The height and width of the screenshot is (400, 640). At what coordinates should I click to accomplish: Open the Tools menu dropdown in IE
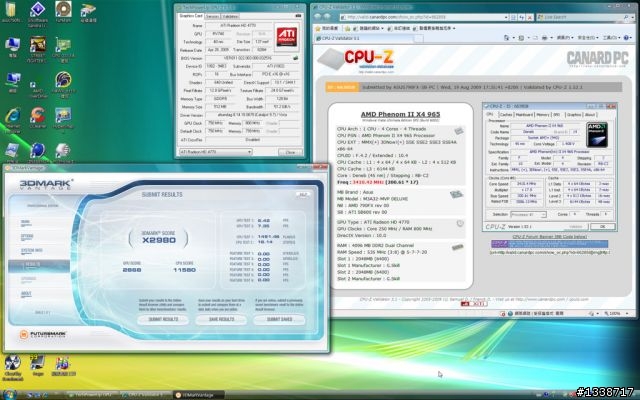[x=611, y=38]
